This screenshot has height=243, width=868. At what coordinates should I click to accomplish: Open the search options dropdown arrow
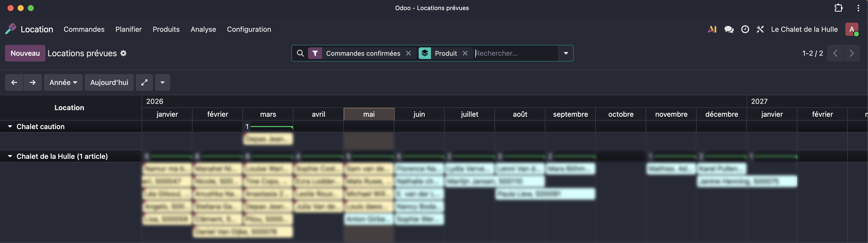[x=566, y=53]
